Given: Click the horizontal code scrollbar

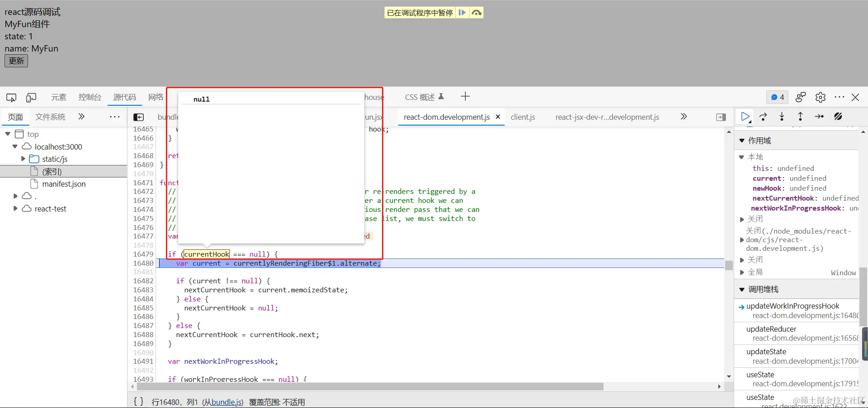Looking at the screenshot, I should point(370,387).
